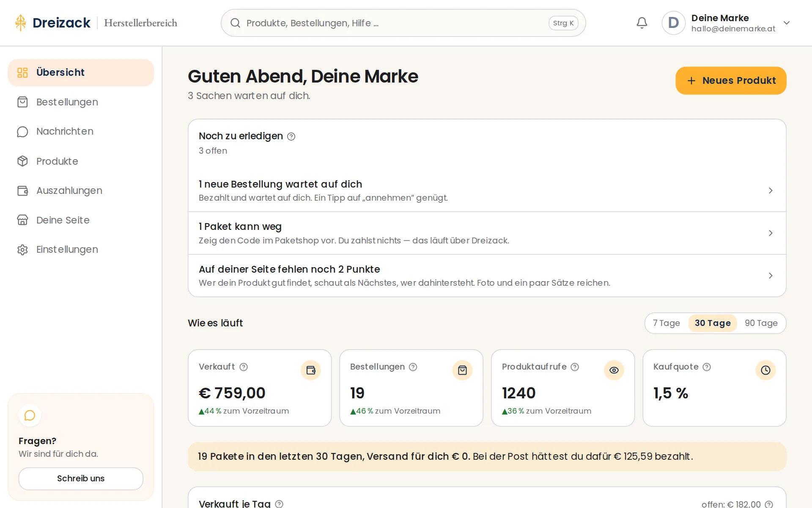The width and height of the screenshot is (812, 508).
Task: Open Deine Seite in the sidebar
Action: (81, 220)
